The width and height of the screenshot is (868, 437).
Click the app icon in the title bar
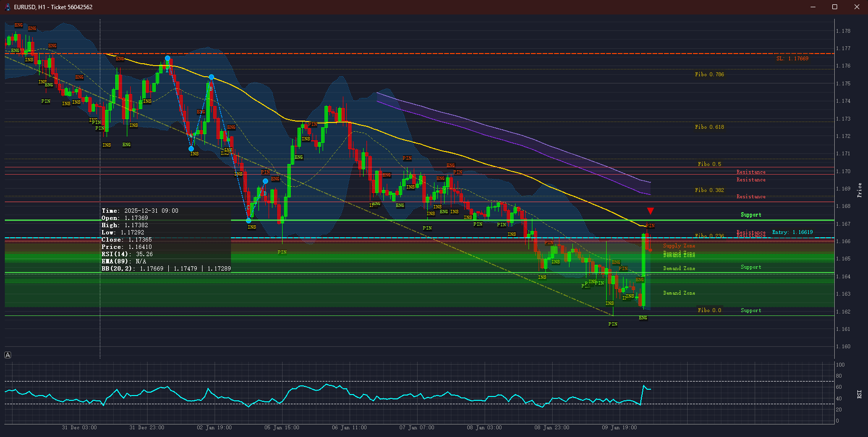click(x=7, y=7)
